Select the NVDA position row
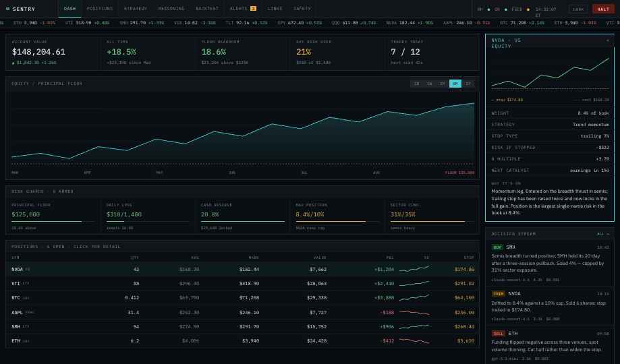 point(243,270)
